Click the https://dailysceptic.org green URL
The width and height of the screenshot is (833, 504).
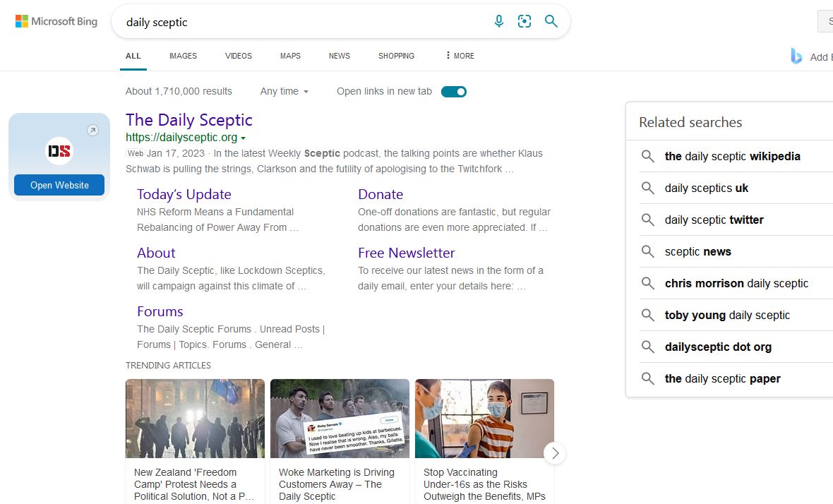pyautogui.click(x=181, y=138)
